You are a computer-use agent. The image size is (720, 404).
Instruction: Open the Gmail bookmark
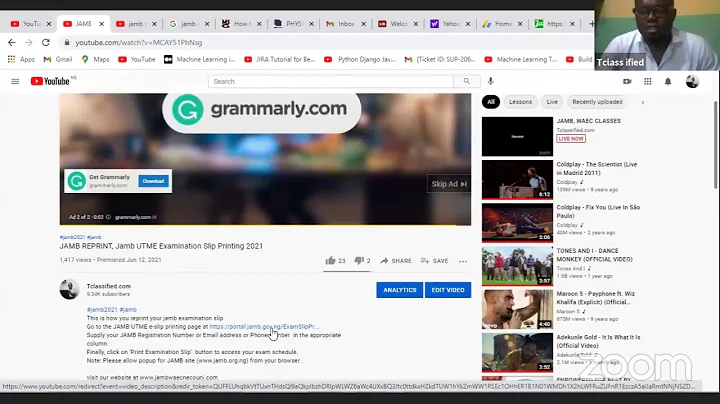point(58,59)
